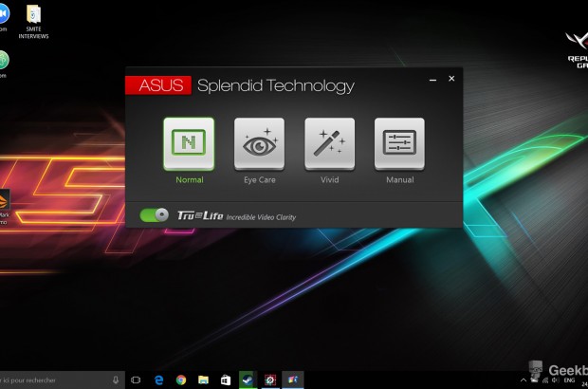This screenshot has height=389, width=588.
Task: Open File Explorer from the taskbar
Action: pos(203,380)
